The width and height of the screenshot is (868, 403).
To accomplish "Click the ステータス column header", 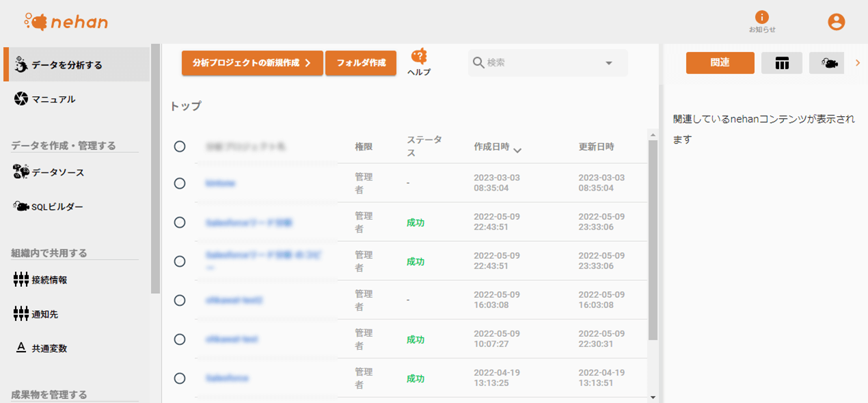I will click(x=424, y=146).
